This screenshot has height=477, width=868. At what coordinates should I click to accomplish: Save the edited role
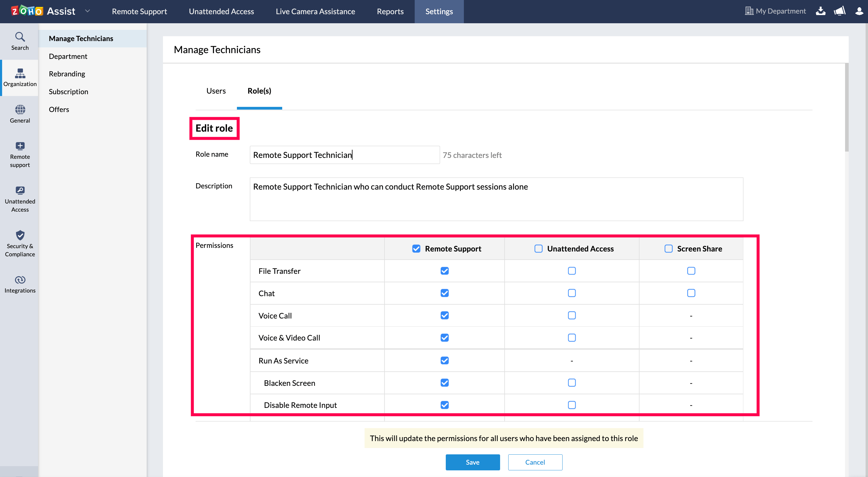[x=472, y=462]
